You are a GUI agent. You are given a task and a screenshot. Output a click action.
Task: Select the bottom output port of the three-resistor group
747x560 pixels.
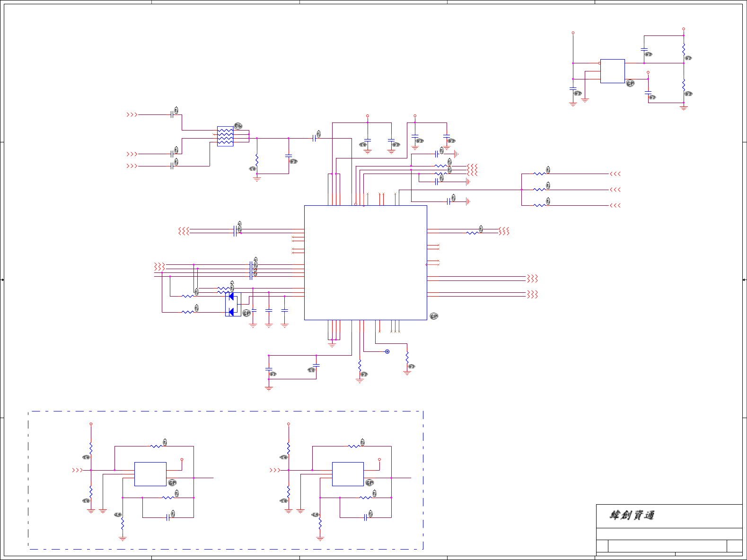tap(615, 205)
